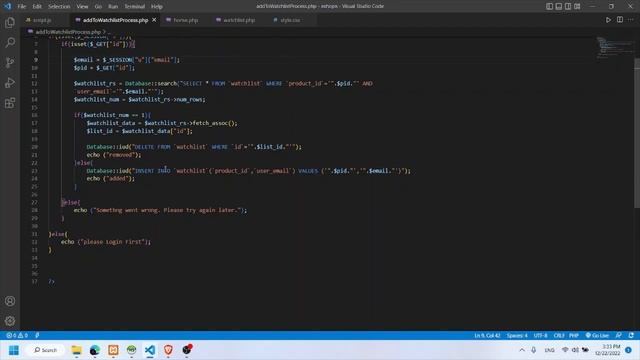Image resolution: width=640 pixels, height=360 pixels.
Task: Open the Go menu
Action: click(98, 7)
